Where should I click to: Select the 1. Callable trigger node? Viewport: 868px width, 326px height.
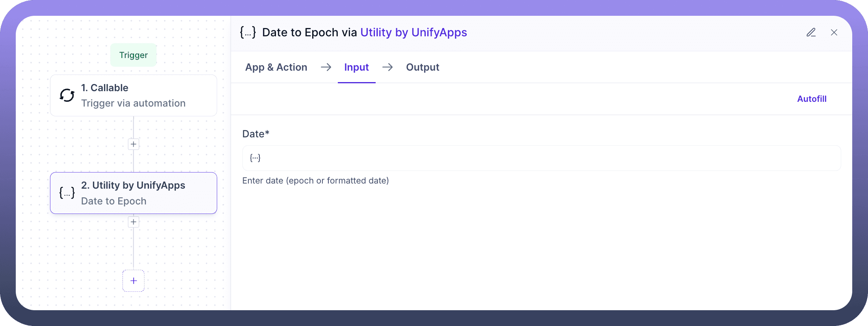pos(134,95)
